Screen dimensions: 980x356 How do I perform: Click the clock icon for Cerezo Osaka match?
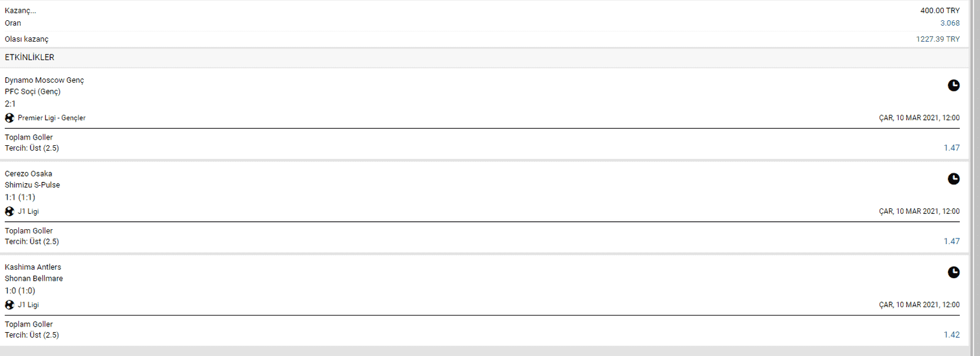click(954, 179)
